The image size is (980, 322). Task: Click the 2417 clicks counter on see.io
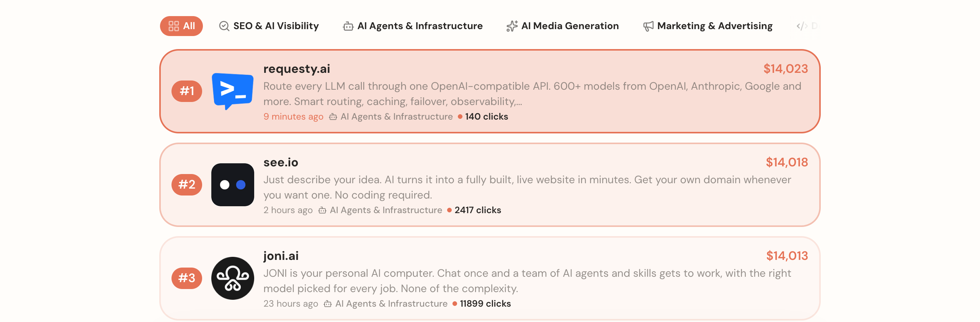478,210
